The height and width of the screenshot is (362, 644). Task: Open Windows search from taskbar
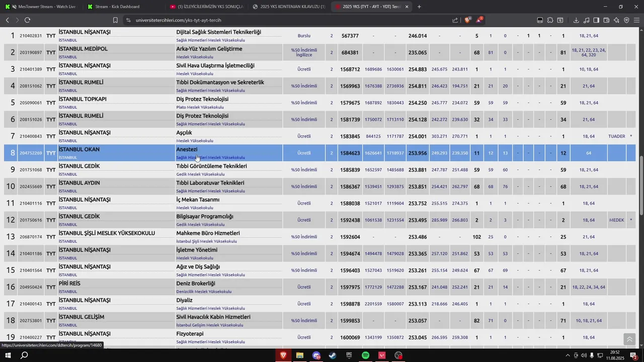click(24, 355)
